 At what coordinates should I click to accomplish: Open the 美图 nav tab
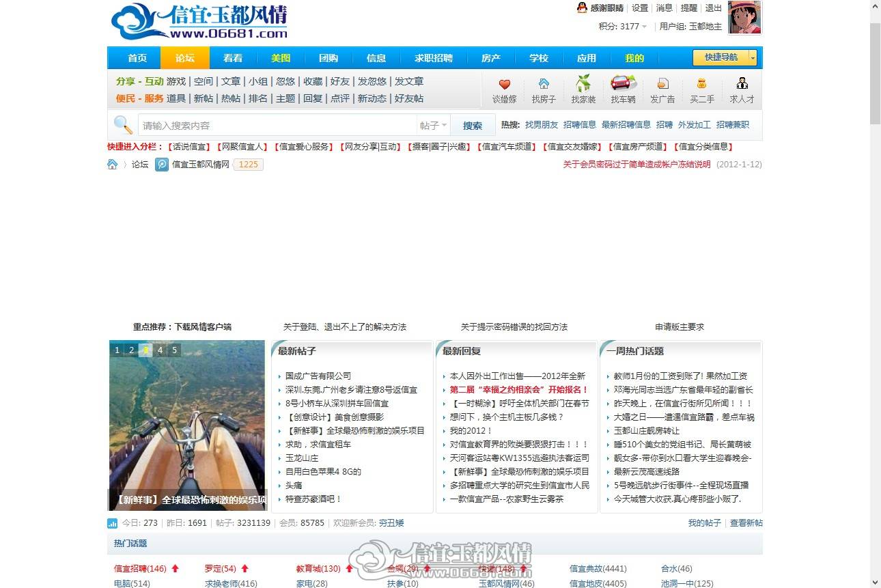pos(281,58)
